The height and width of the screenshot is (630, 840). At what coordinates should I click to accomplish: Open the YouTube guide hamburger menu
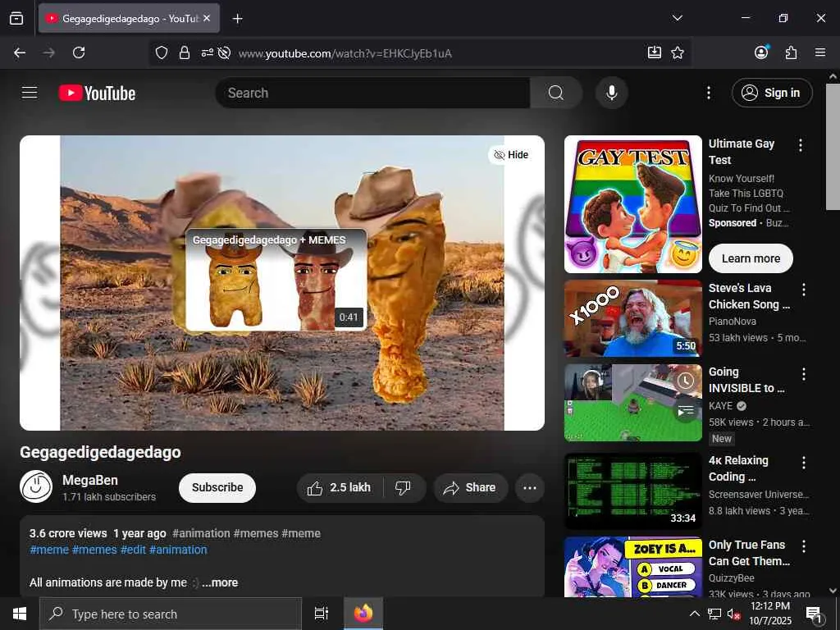[x=30, y=93]
